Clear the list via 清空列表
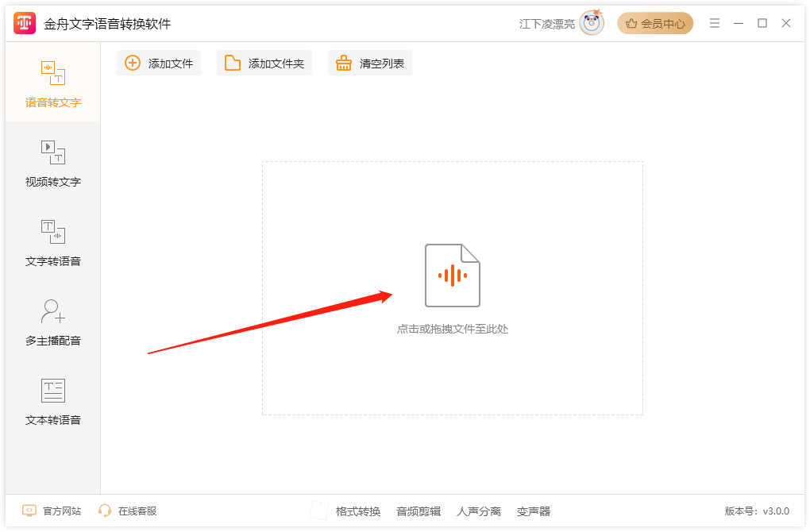 coord(370,62)
